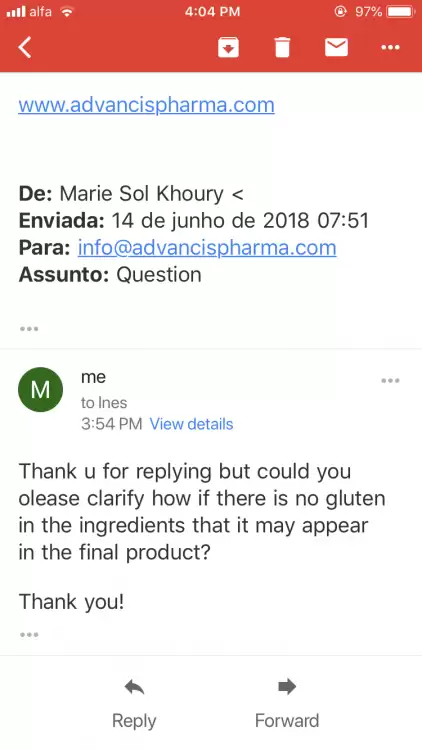Tap the back arrow in header
Viewport: 422px width, 750px height.
[25, 47]
